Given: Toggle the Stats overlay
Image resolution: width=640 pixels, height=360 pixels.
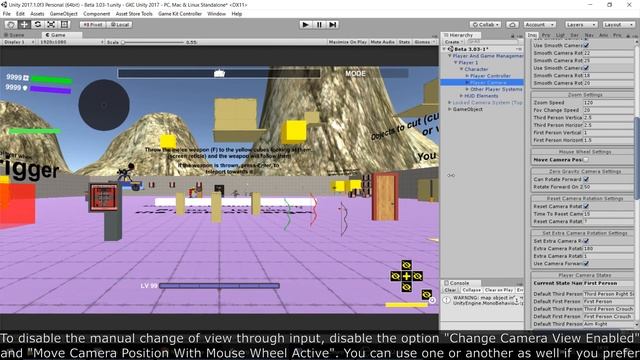Looking at the screenshot, I should (x=404, y=42).
